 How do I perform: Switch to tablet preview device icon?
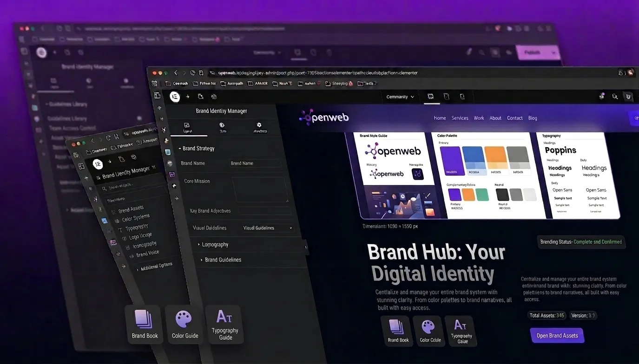point(447,97)
